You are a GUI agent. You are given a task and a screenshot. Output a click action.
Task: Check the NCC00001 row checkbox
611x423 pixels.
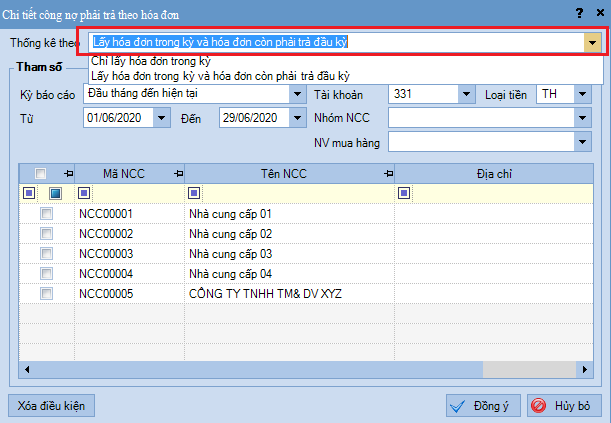[x=46, y=213]
